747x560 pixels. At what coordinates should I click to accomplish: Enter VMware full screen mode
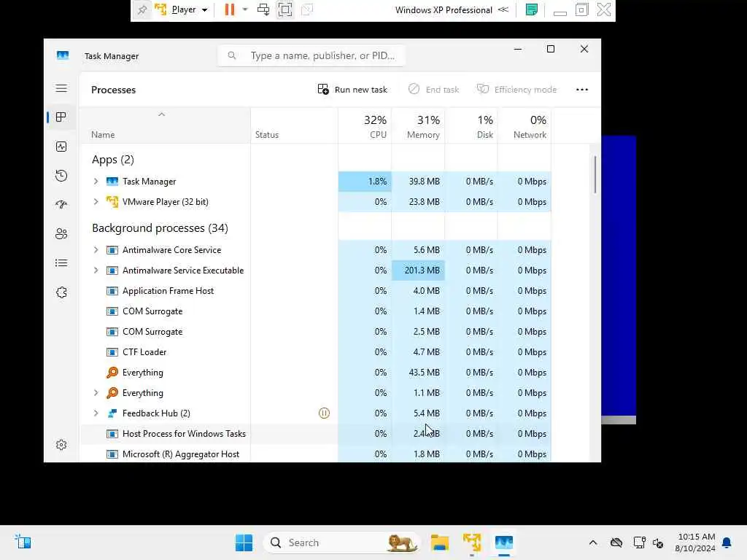coord(285,9)
